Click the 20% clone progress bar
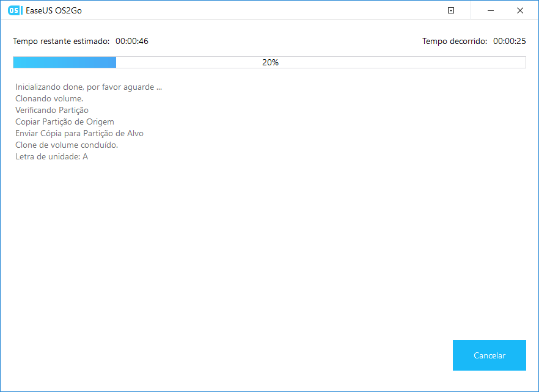The width and height of the screenshot is (539, 392). click(x=269, y=62)
